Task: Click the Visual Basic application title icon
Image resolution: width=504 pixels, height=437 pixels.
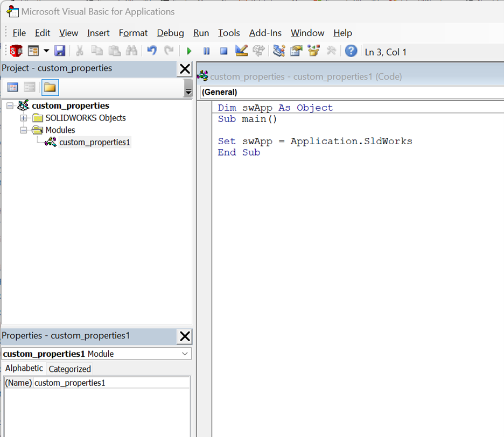Action: pos(12,11)
